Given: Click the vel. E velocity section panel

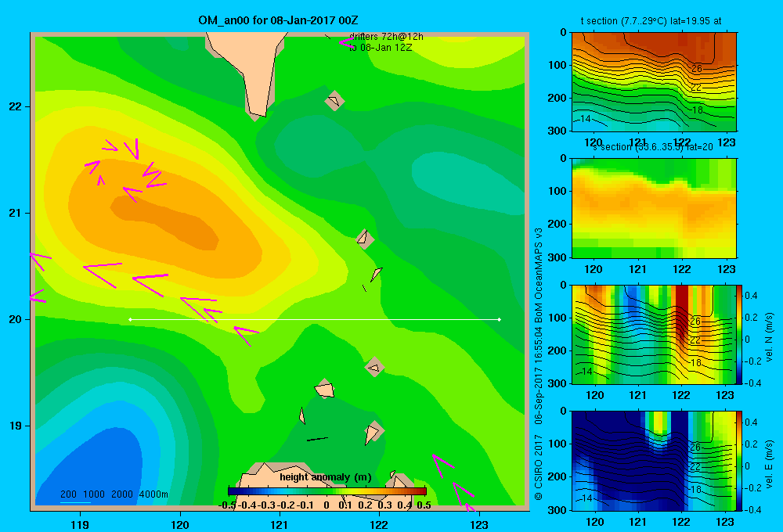Looking at the screenshot, I should tap(654, 461).
